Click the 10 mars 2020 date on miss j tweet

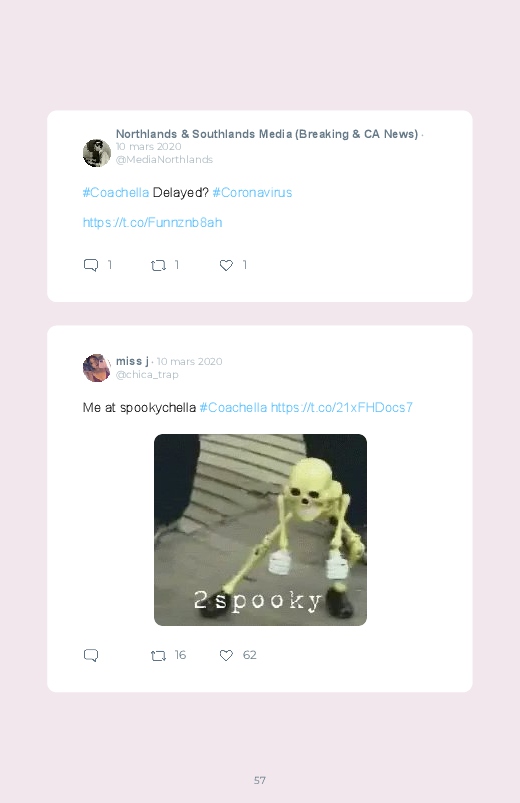click(190, 362)
